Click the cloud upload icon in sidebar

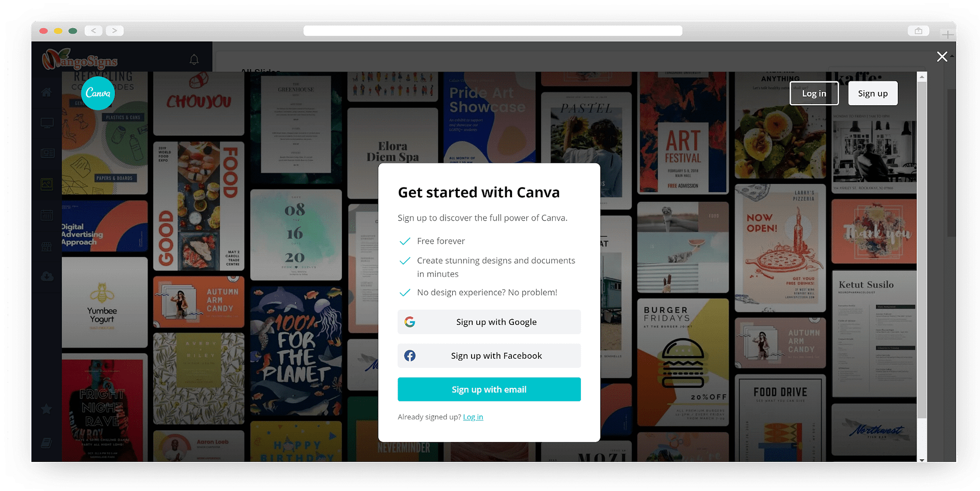point(46,276)
